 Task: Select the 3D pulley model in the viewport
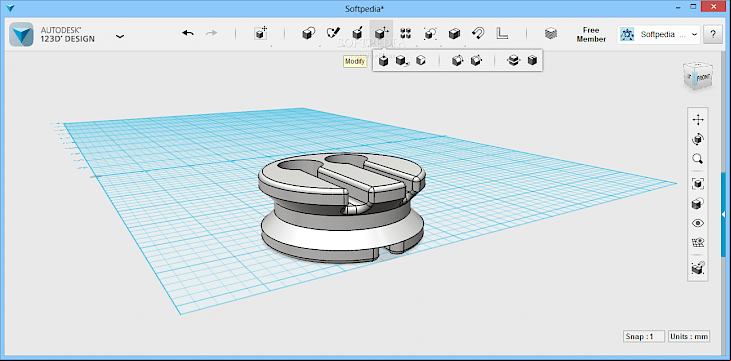342,208
